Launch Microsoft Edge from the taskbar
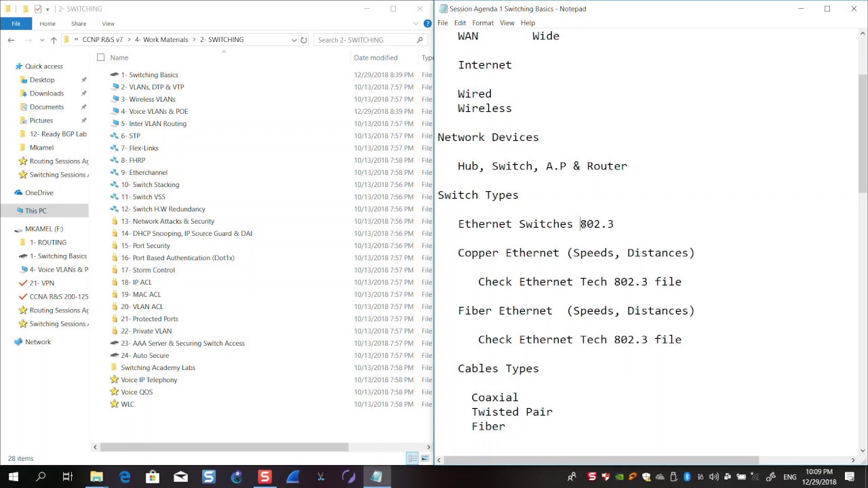868x488 pixels. 125,477
